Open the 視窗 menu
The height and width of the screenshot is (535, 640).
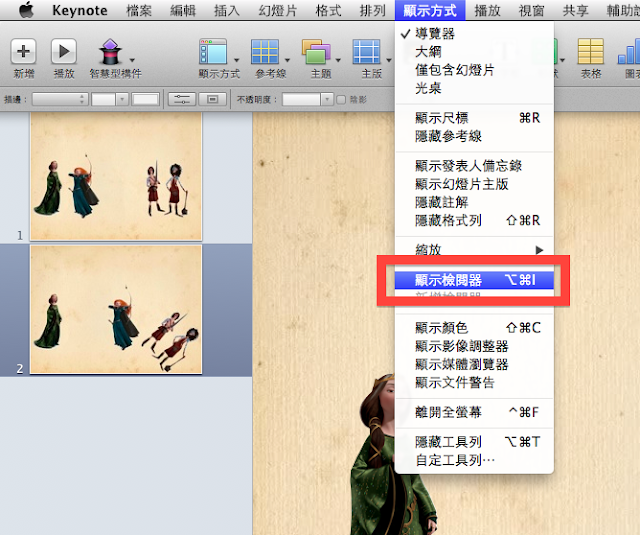(531, 10)
